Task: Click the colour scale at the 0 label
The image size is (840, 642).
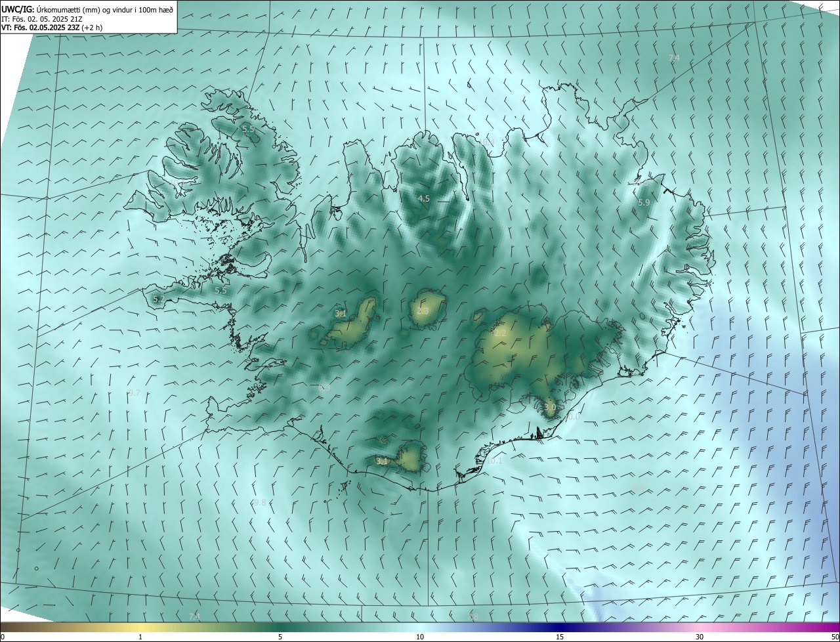Action: point(3,637)
